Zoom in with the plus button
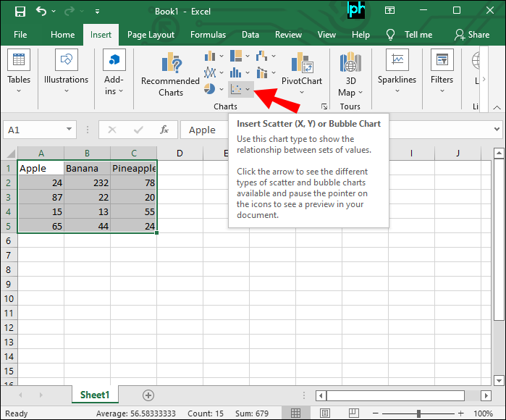The height and width of the screenshot is (420, 506). [x=461, y=413]
